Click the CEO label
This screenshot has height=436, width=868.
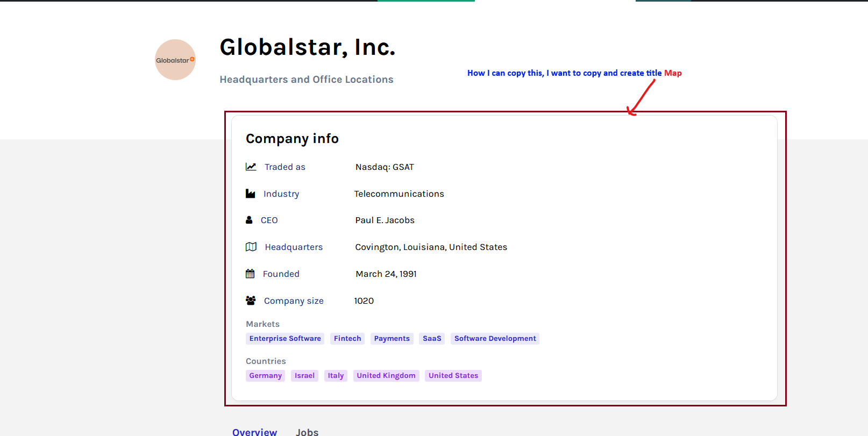[269, 220]
